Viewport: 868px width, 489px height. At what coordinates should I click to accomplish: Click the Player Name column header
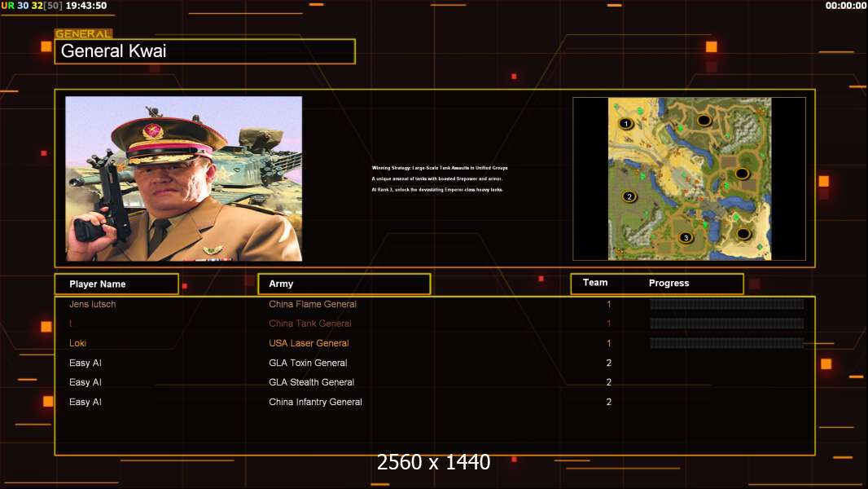(116, 284)
